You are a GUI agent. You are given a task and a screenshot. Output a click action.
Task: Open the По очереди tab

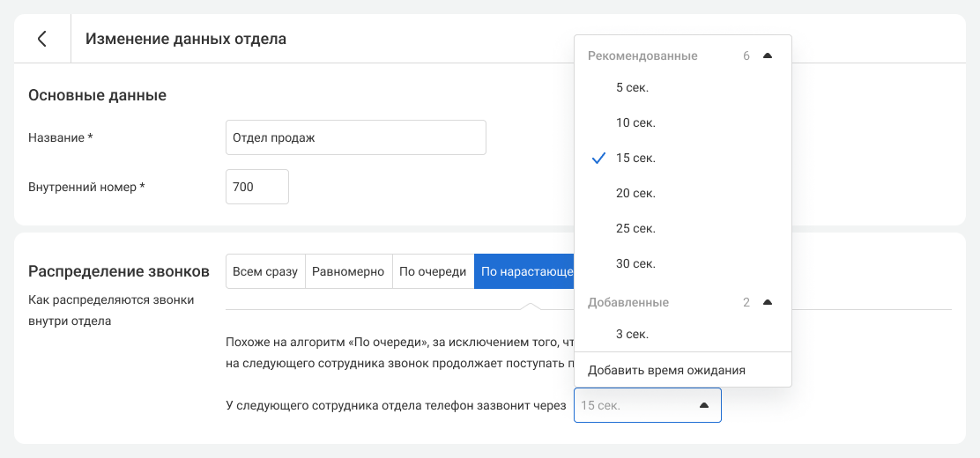433,271
